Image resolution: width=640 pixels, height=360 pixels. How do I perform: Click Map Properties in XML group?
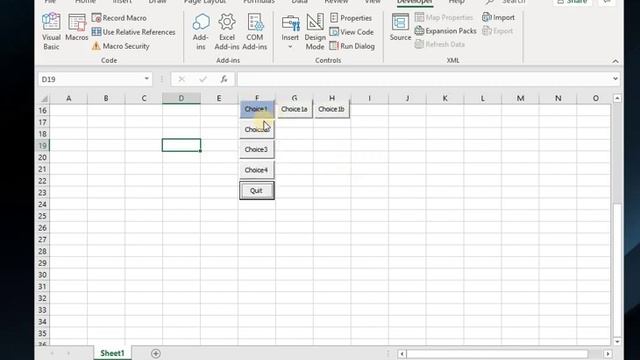coord(444,17)
